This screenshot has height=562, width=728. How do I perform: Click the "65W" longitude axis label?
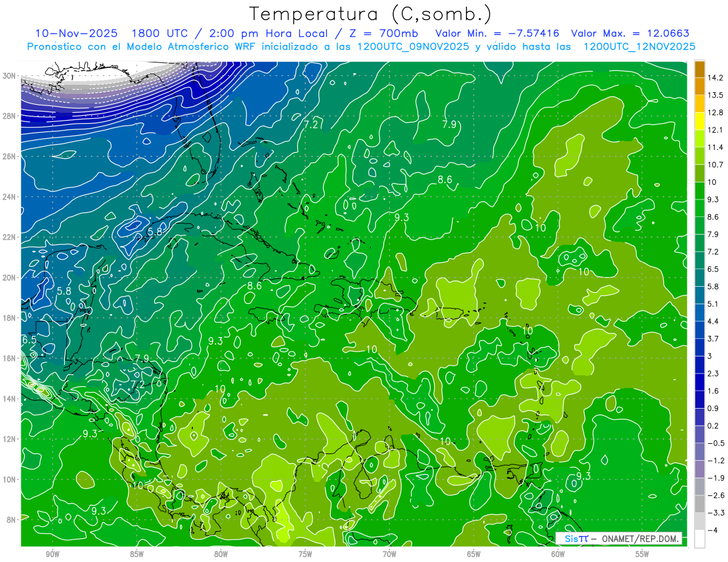(x=474, y=555)
